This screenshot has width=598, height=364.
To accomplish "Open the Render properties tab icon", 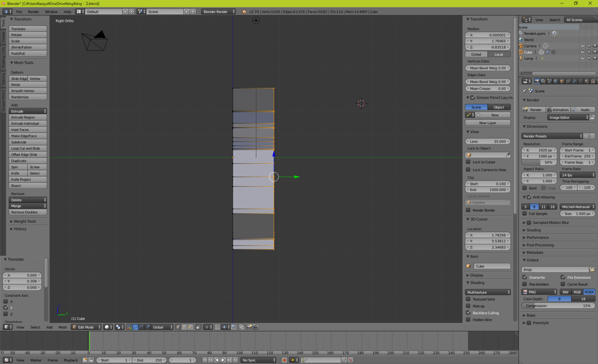I will click(x=537, y=81).
